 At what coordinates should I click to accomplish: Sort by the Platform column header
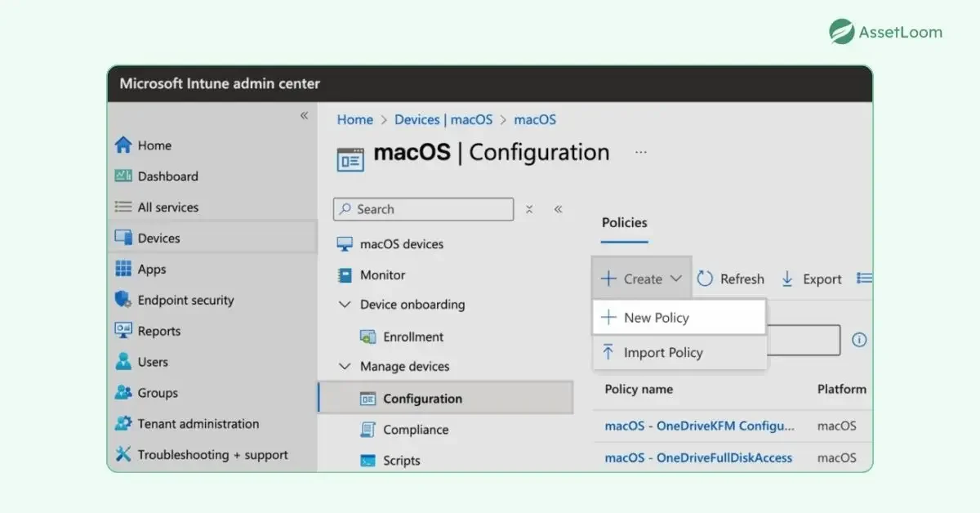842,389
